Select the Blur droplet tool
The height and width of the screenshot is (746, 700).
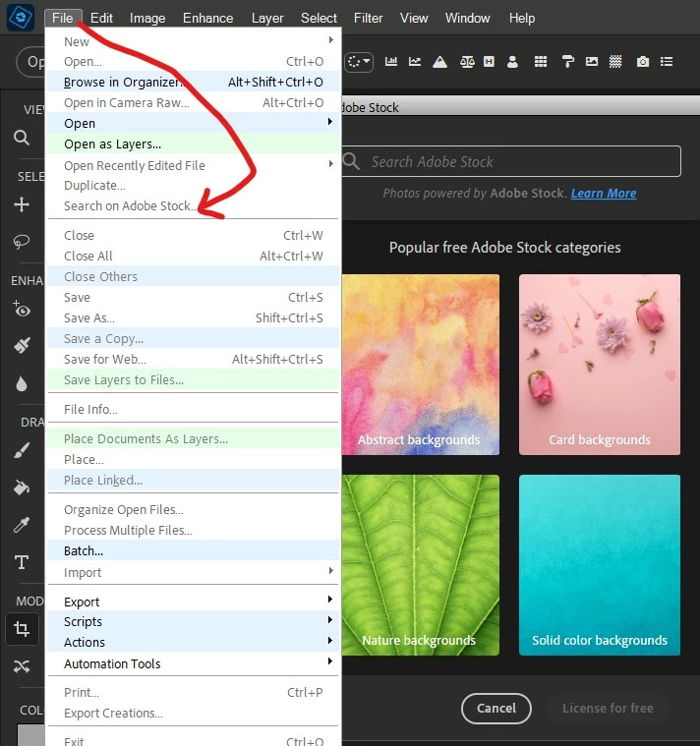coord(22,383)
